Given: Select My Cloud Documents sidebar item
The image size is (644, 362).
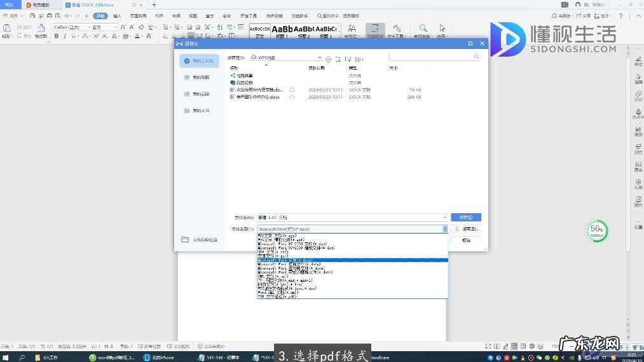Looking at the screenshot, I should point(199,61).
